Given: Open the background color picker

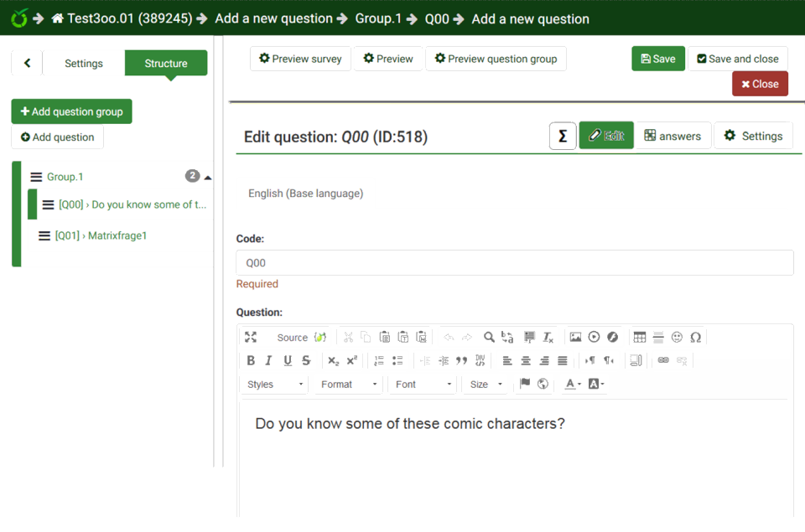Looking at the screenshot, I should click(x=596, y=384).
